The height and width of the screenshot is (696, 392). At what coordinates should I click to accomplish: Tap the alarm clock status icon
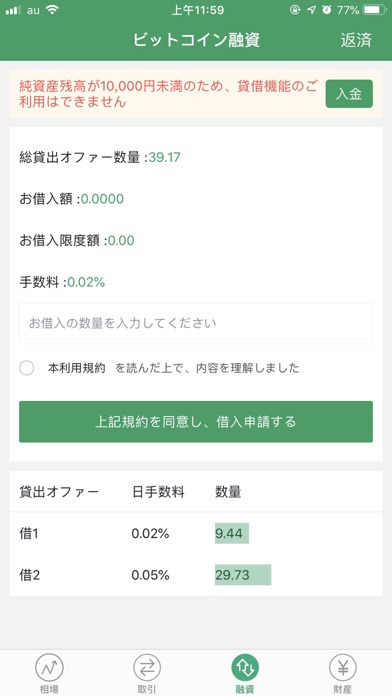pyautogui.click(x=327, y=10)
